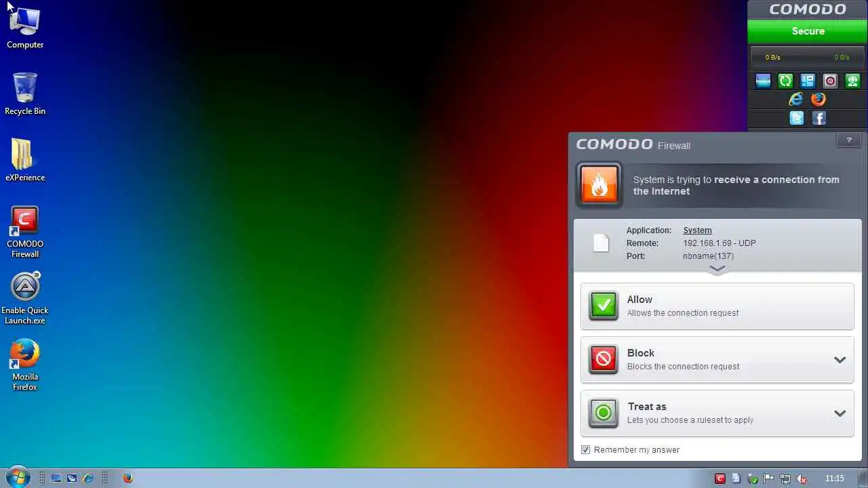Viewport: 868px width, 488px height.
Task: Block the connection request
Action: 717,359
